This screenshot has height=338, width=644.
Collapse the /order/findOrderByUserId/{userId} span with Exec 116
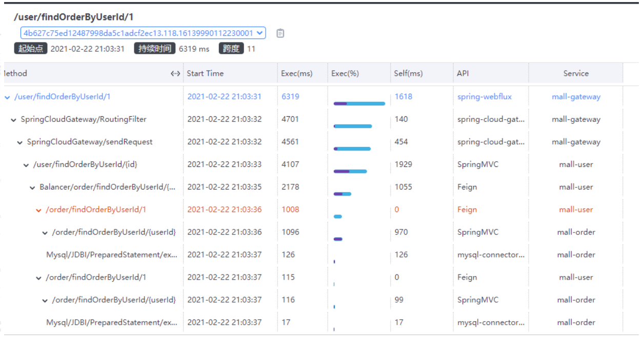point(45,300)
